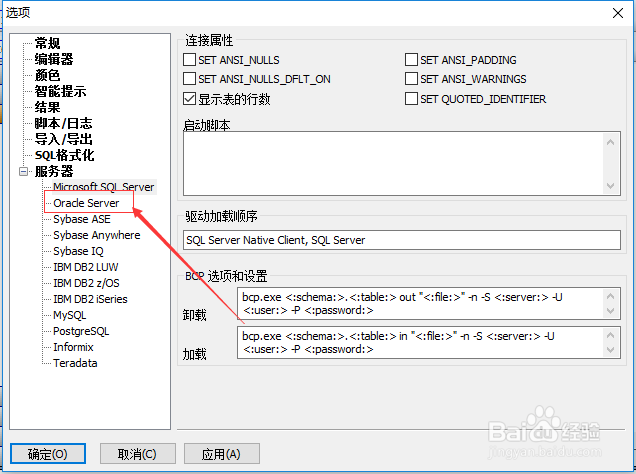Image resolution: width=636 pixels, height=474 pixels.
Task: Open the 智能提示 options category
Action: pyautogui.click(x=60, y=91)
